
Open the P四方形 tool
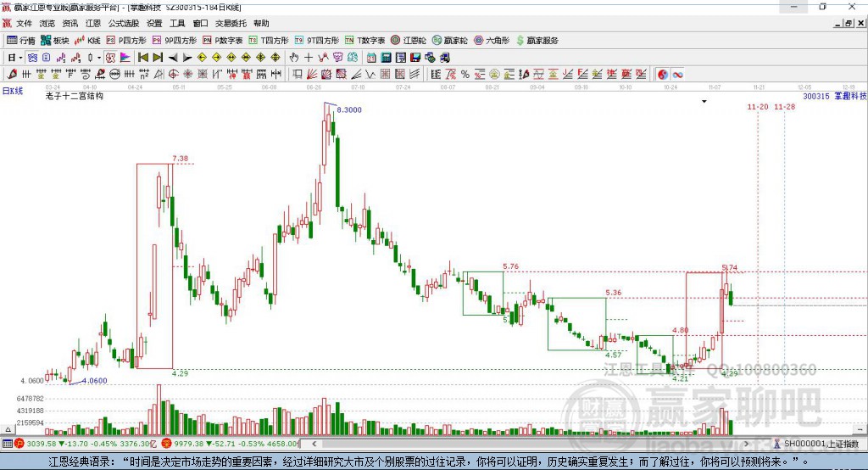point(126,41)
